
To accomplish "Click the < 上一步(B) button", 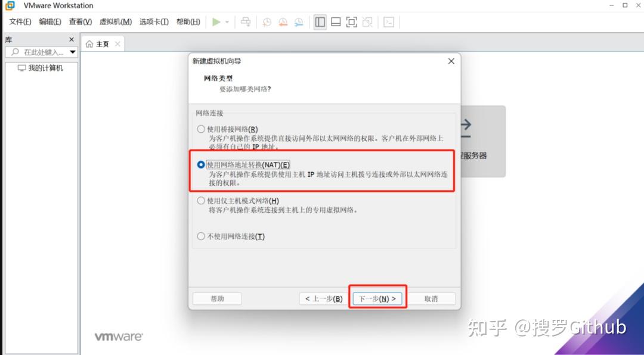I will click(x=324, y=299).
